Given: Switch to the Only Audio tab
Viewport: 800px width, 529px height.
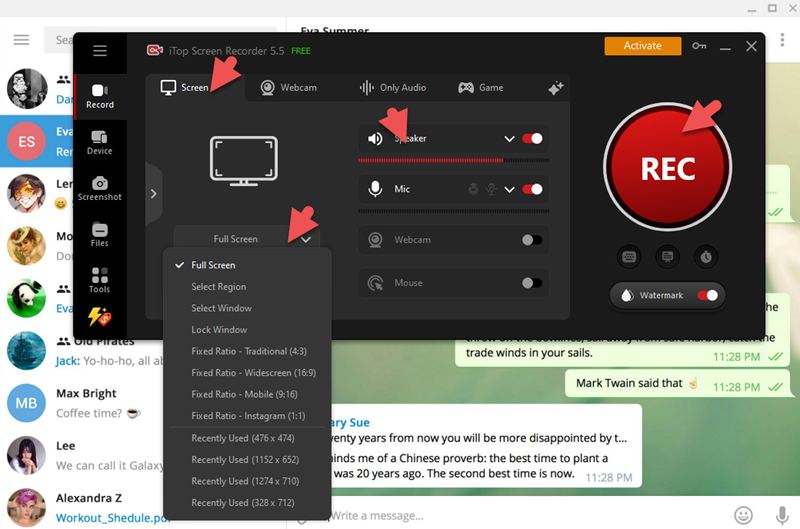Looking at the screenshot, I should [392, 88].
